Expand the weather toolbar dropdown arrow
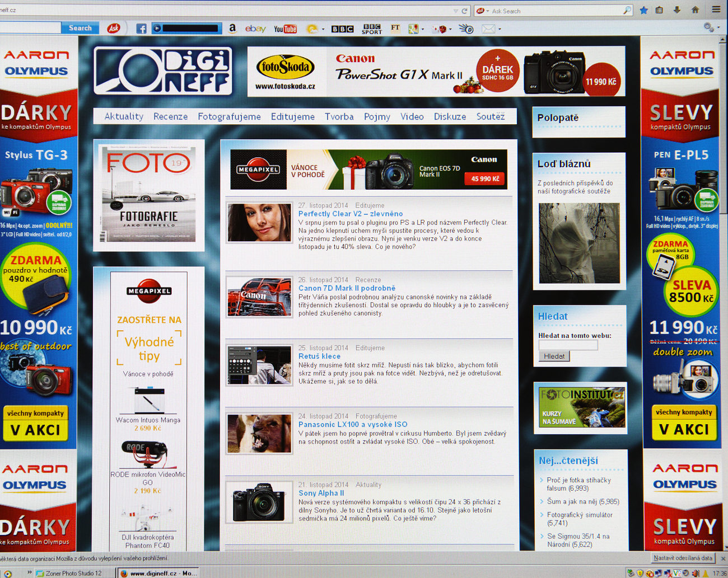The height and width of the screenshot is (578, 728). (x=323, y=29)
